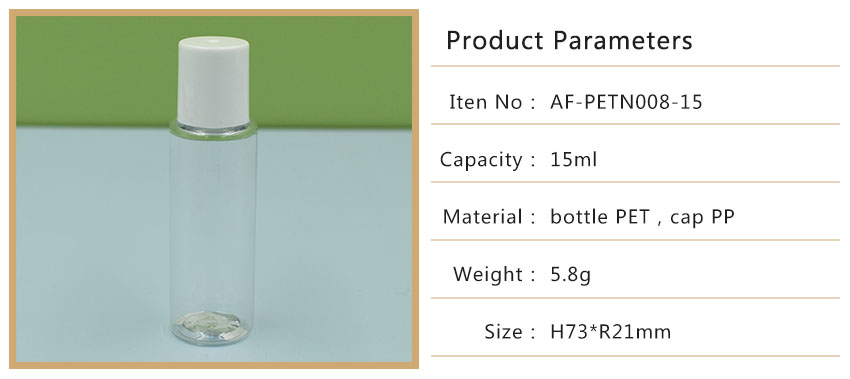Click the tan photo frame border
The width and height of the screenshot is (850, 379).
tap(214, 12)
